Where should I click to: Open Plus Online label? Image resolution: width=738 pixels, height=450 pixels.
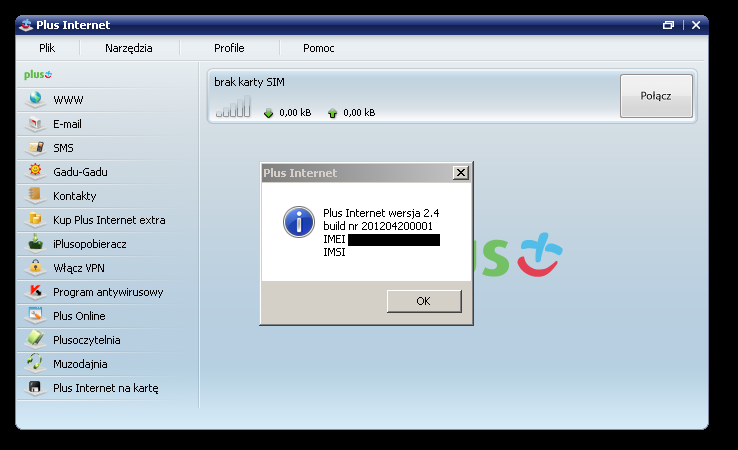click(x=79, y=316)
